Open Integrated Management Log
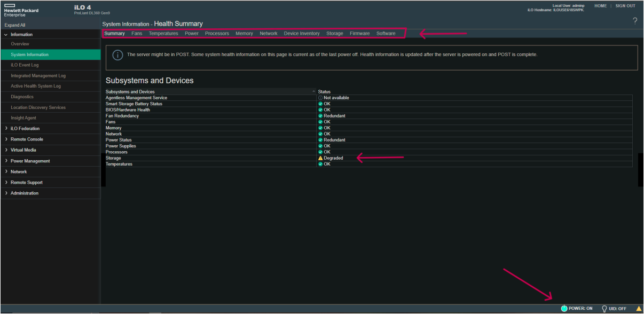 [38, 76]
